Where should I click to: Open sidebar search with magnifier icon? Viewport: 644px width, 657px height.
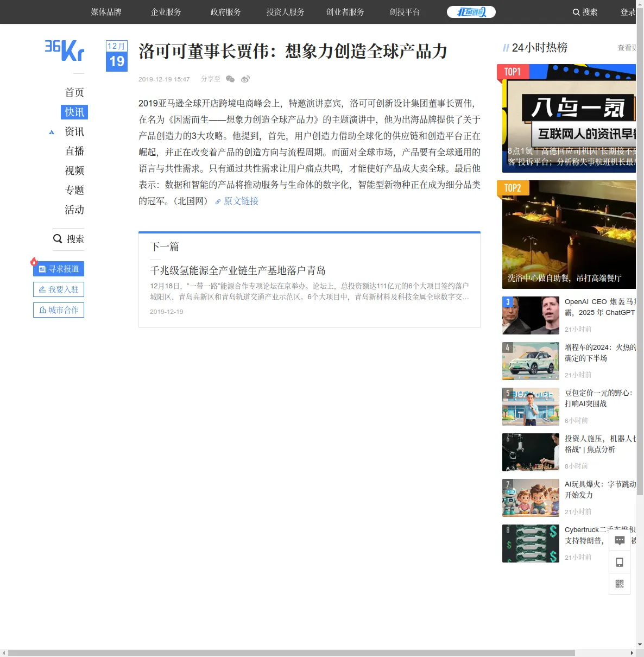(x=58, y=238)
